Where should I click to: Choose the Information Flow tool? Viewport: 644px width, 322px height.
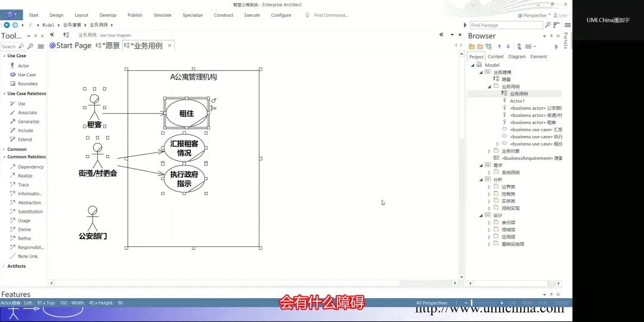coord(26,194)
